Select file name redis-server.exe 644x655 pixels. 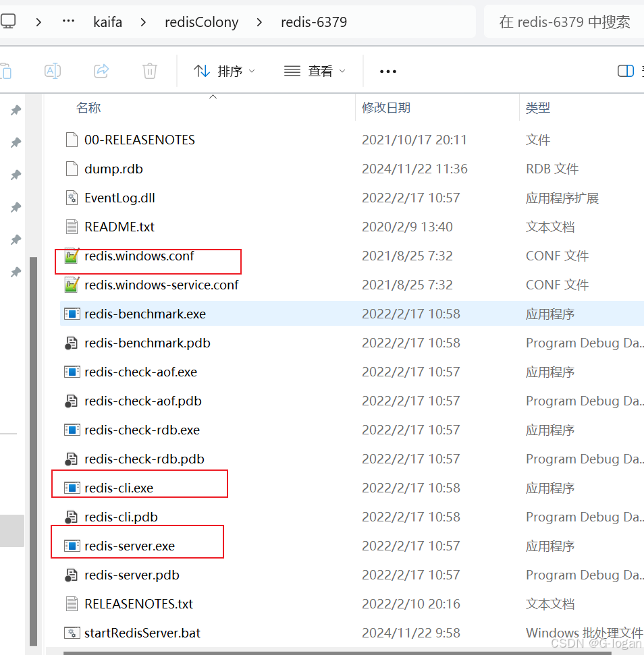[130, 546]
